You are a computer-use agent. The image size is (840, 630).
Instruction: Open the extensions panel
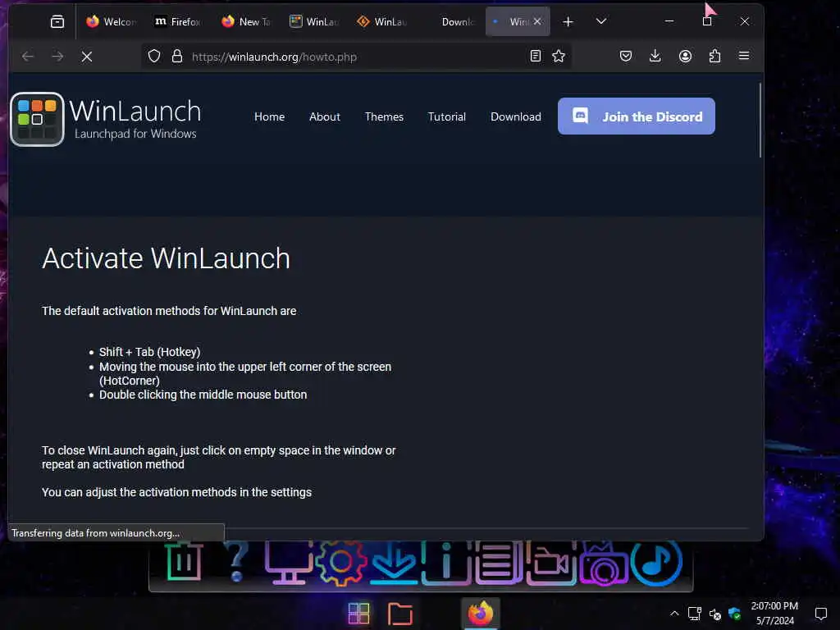714,57
